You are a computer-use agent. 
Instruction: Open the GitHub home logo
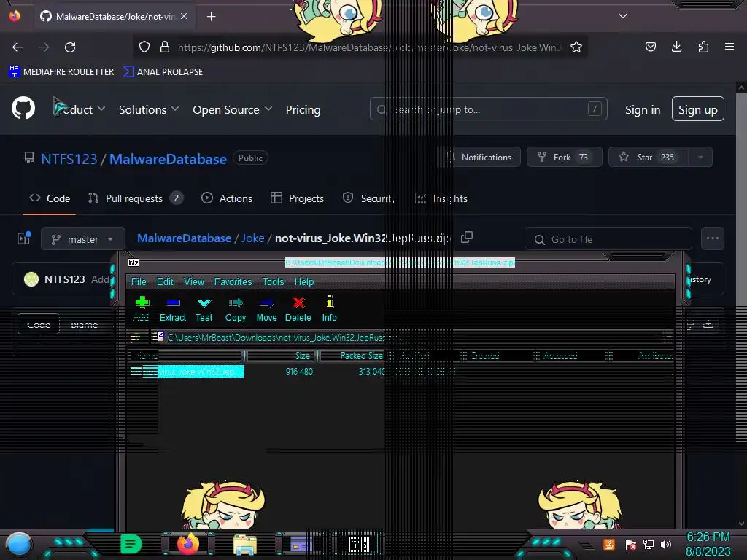click(x=23, y=109)
